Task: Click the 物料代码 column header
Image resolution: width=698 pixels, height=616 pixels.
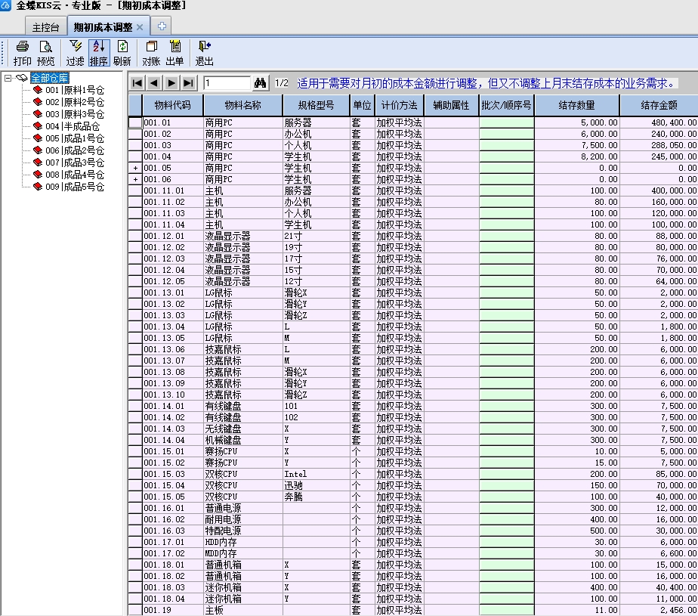Action: pos(173,105)
